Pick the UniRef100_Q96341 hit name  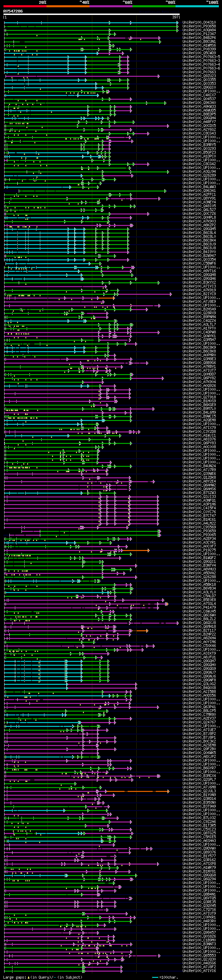(x=199, y=191)
